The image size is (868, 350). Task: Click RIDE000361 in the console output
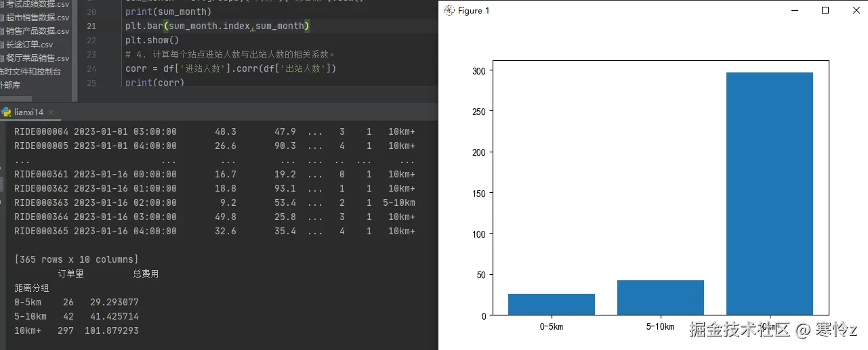pos(41,174)
